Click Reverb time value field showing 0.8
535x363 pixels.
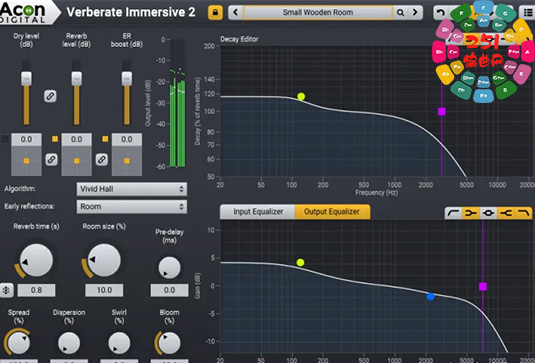(x=36, y=290)
